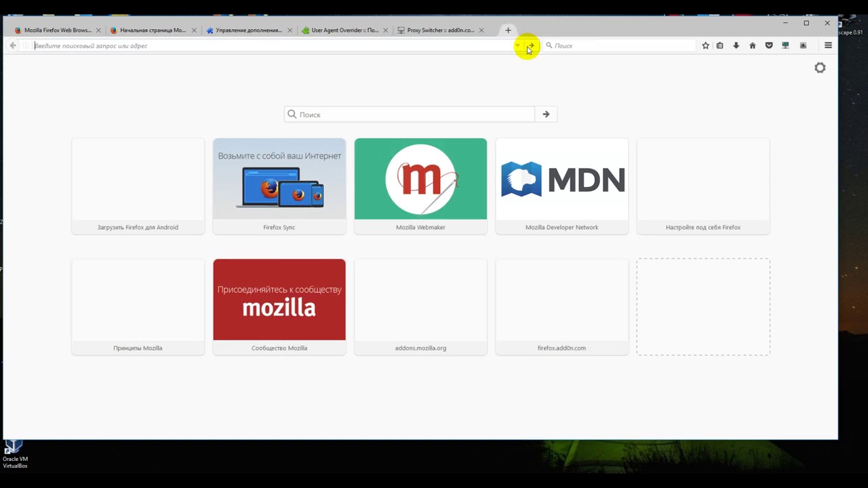Open the Downloads arrow icon
This screenshot has width=868, height=488.
pyautogui.click(x=736, y=45)
